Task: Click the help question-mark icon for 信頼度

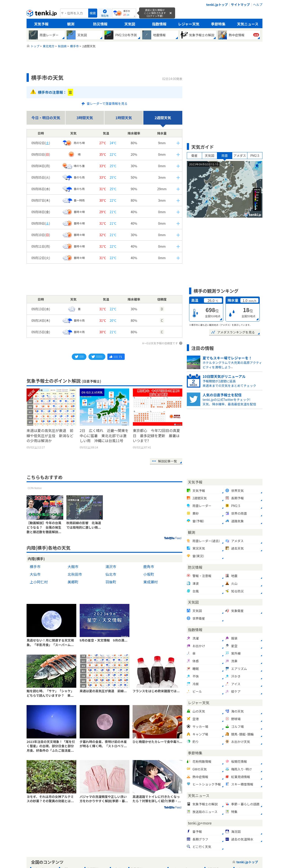Action: 181,343
